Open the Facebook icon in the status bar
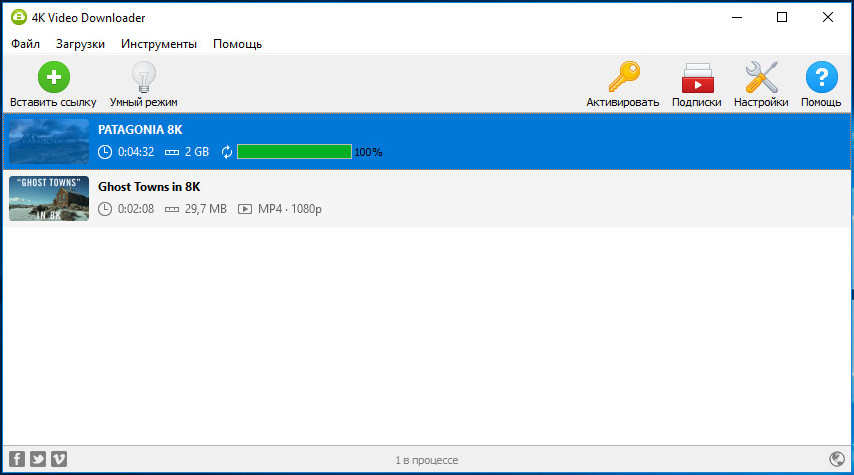This screenshot has width=854, height=475. pos(17,459)
